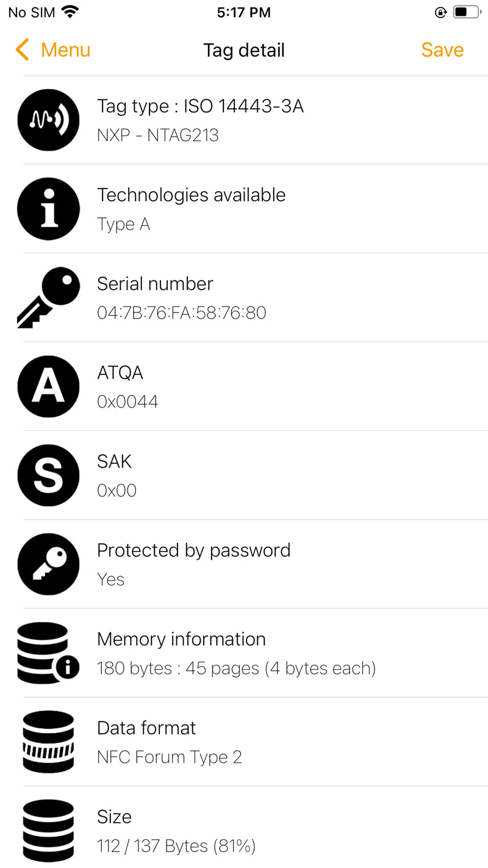The image size is (488, 868).
Task: Tap the ATQA letter A icon
Action: pos(48,386)
